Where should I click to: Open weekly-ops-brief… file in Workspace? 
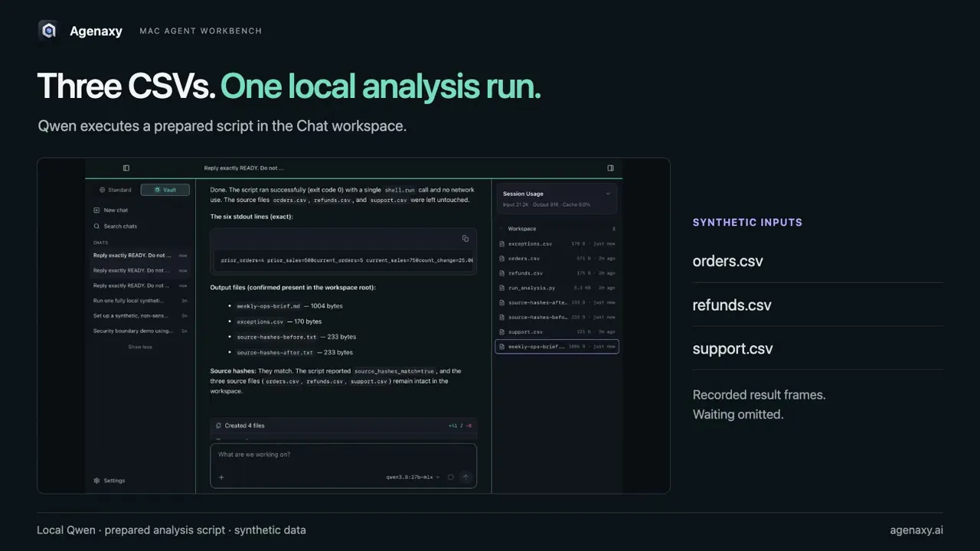tap(557, 347)
